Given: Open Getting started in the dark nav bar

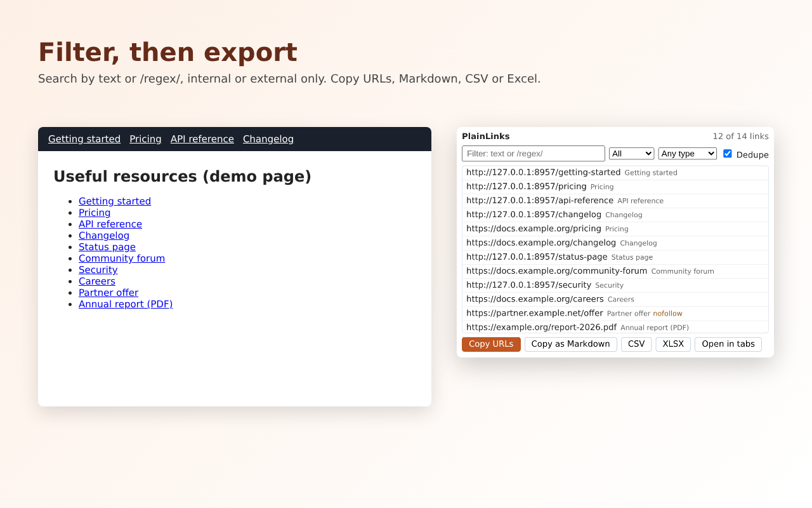Looking at the screenshot, I should pos(84,139).
